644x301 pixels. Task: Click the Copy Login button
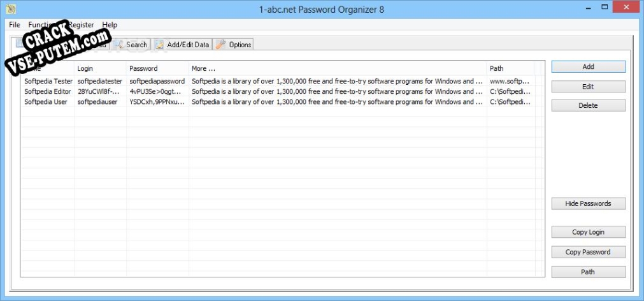click(588, 232)
